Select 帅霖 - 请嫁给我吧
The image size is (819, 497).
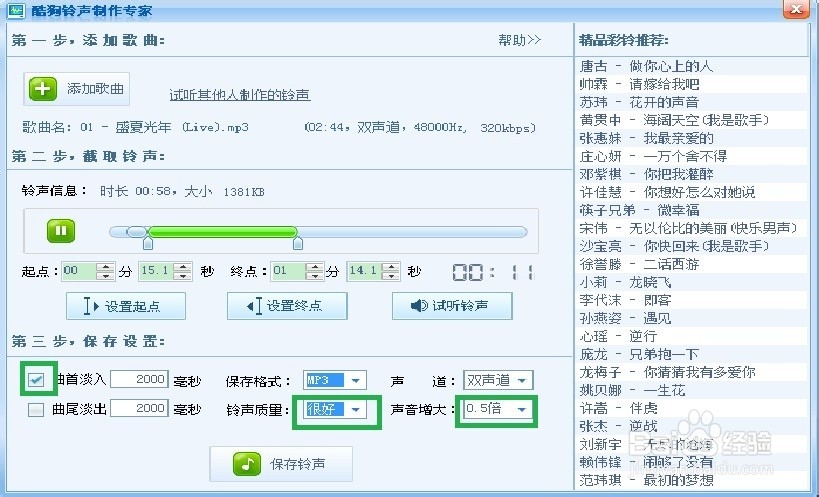click(x=691, y=85)
